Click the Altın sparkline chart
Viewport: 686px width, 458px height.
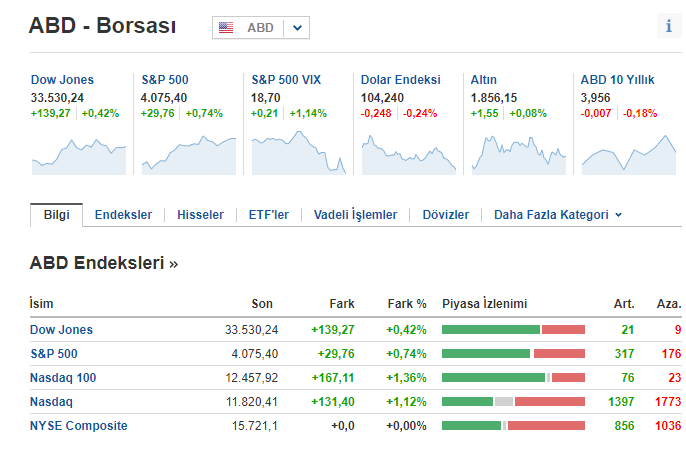(518, 152)
